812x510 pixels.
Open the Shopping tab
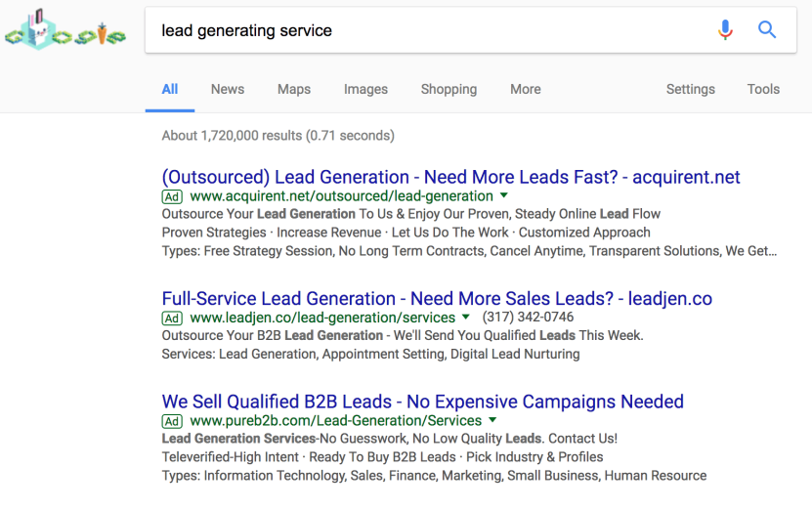tap(449, 89)
